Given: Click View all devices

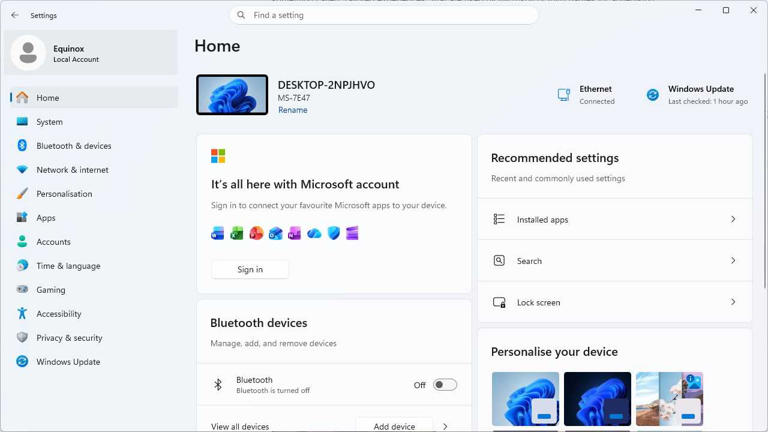Looking at the screenshot, I should (240, 427).
